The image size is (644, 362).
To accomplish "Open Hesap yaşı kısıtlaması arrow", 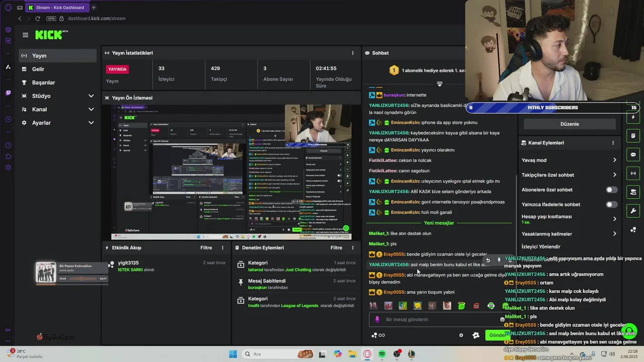I will (x=614, y=219).
